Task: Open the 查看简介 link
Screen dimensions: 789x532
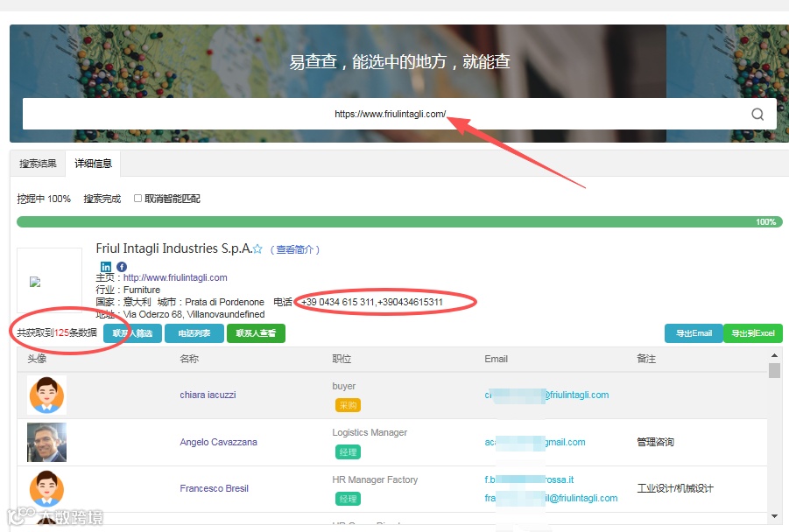Action: click(295, 249)
